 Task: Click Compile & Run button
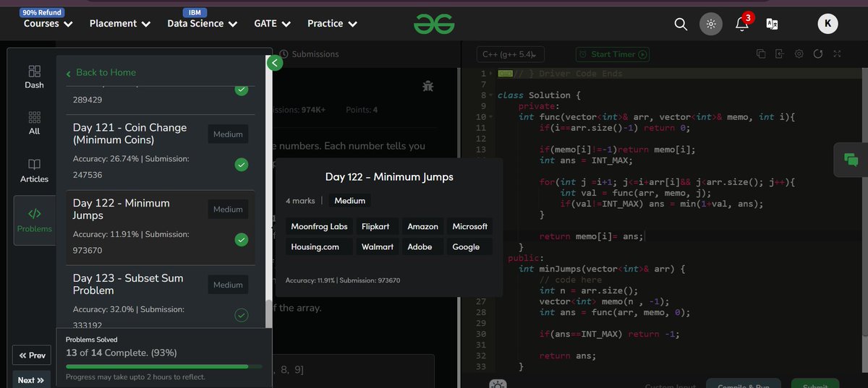click(744, 383)
